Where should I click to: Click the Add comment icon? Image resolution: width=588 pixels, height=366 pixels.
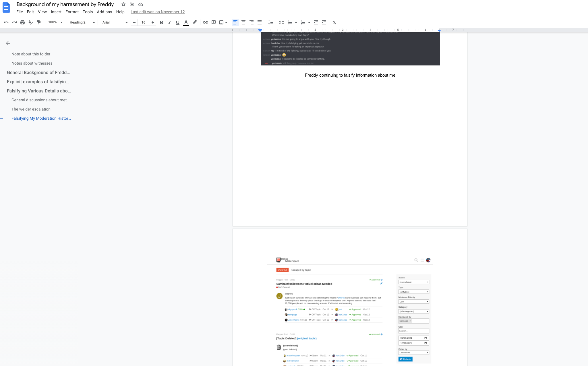coord(214,22)
